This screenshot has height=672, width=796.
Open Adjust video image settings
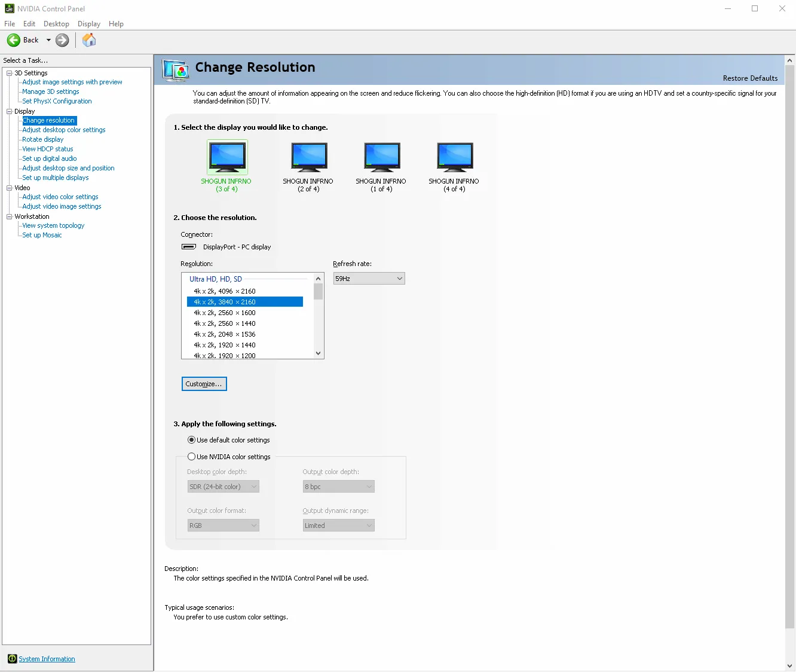62,206
